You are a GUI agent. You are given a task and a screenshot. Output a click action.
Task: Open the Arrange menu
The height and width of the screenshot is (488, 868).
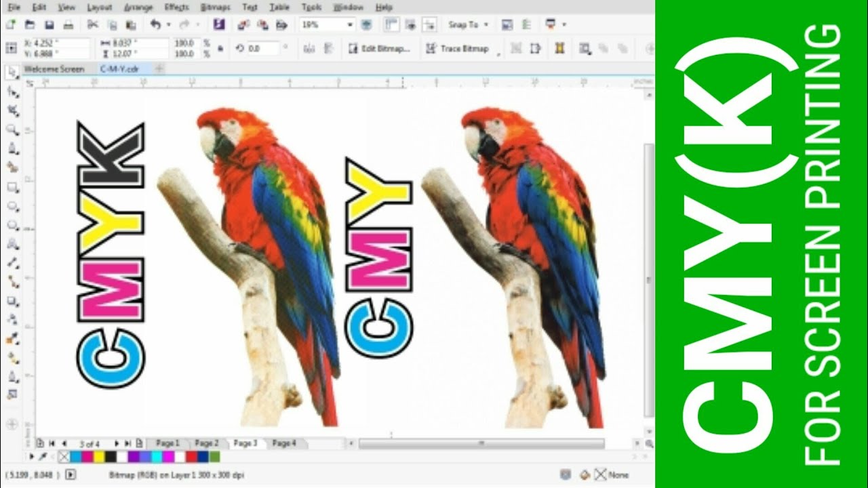(138, 7)
